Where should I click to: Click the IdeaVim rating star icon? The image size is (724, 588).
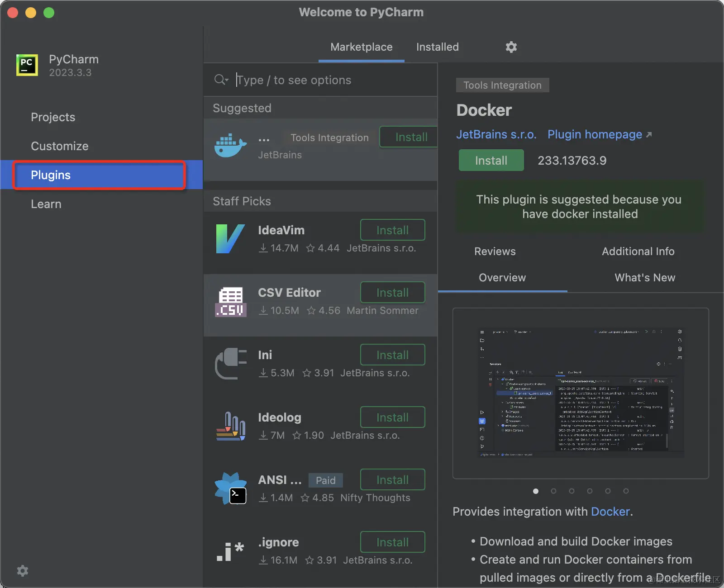[x=310, y=248]
